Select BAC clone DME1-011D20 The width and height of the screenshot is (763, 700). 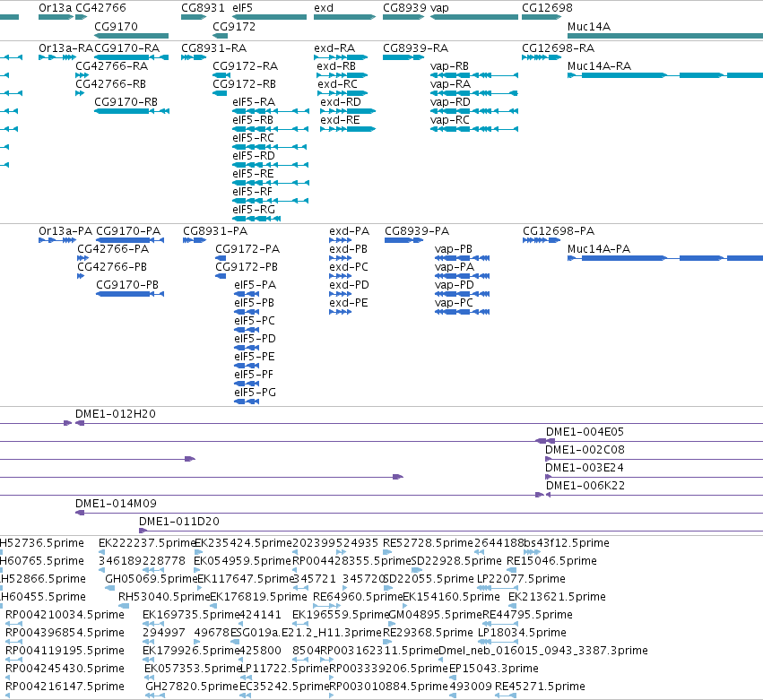point(451,531)
